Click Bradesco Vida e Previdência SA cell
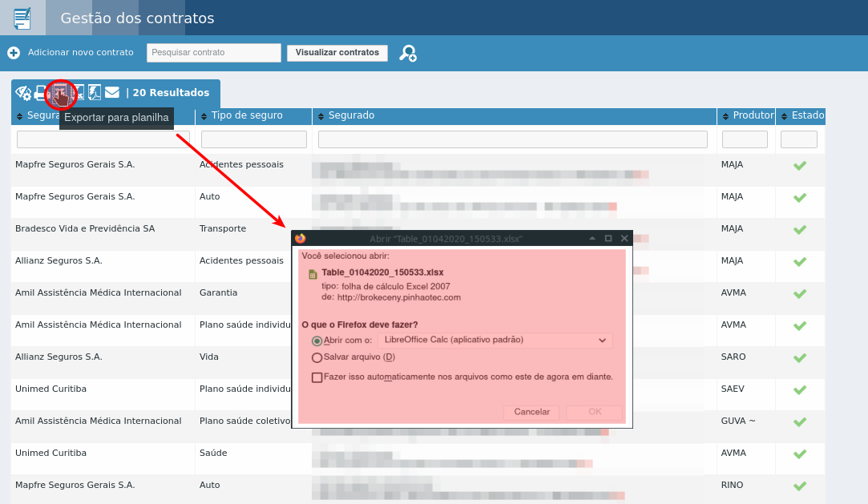The width and height of the screenshot is (868, 504). click(x=85, y=228)
